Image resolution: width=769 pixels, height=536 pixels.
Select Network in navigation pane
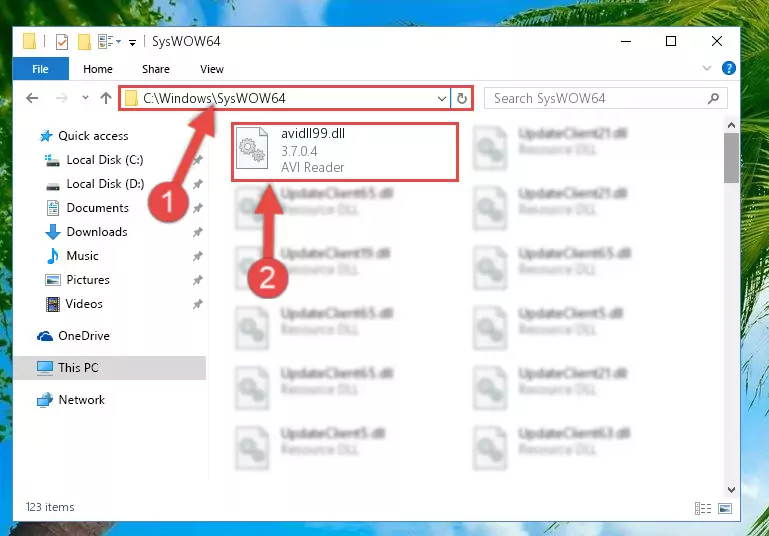click(81, 400)
